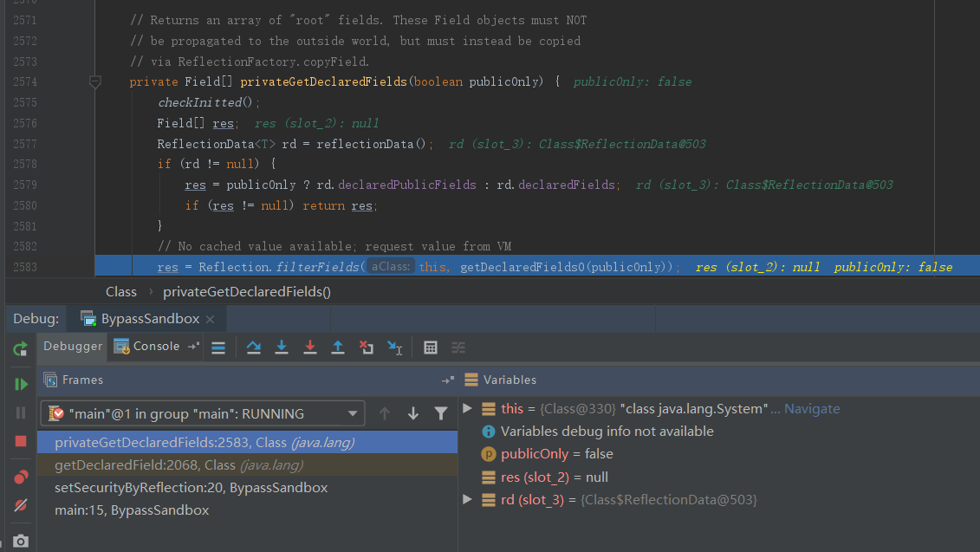Click the Navigate link next to java.lang.System
Image resolution: width=980 pixels, height=552 pixels.
point(812,409)
